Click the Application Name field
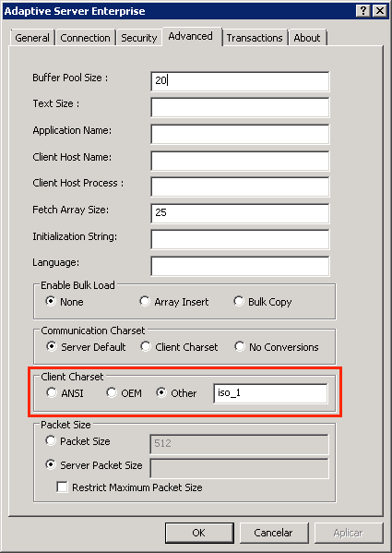The image size is (392, 553). [x=240, y=134]
